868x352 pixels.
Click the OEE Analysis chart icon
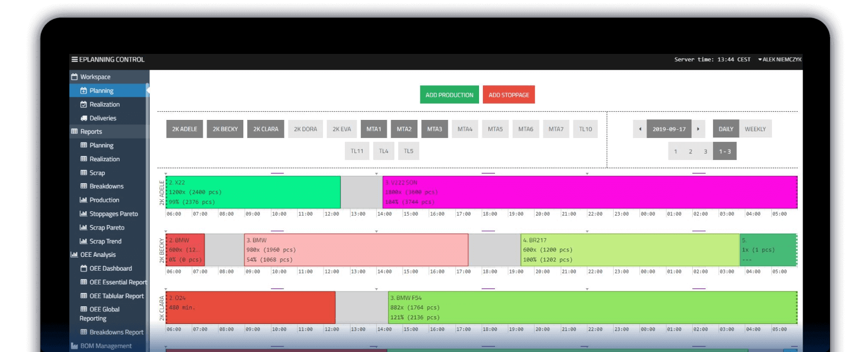(75, 255)
